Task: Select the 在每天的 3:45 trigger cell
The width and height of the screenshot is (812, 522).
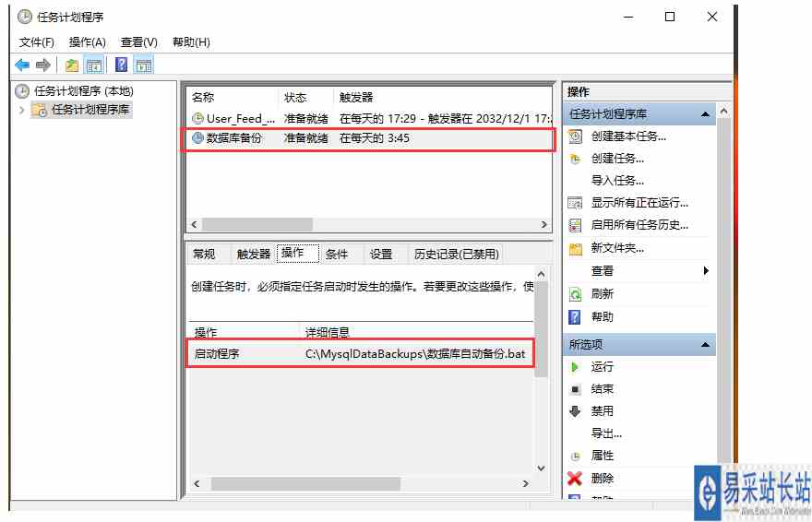Action: click(x=375, y=138)
